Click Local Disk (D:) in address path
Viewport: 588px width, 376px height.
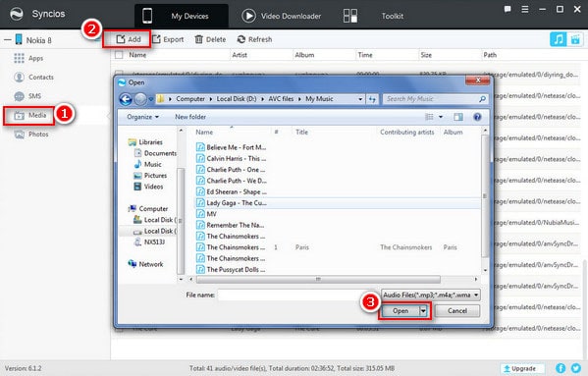pos(237,99)
